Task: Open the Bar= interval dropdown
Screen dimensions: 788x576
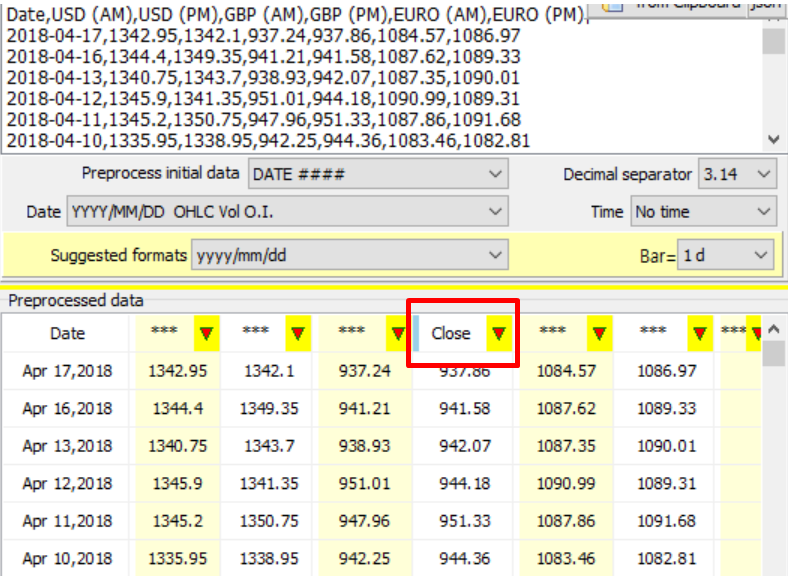Action: (x=725, y=256)
